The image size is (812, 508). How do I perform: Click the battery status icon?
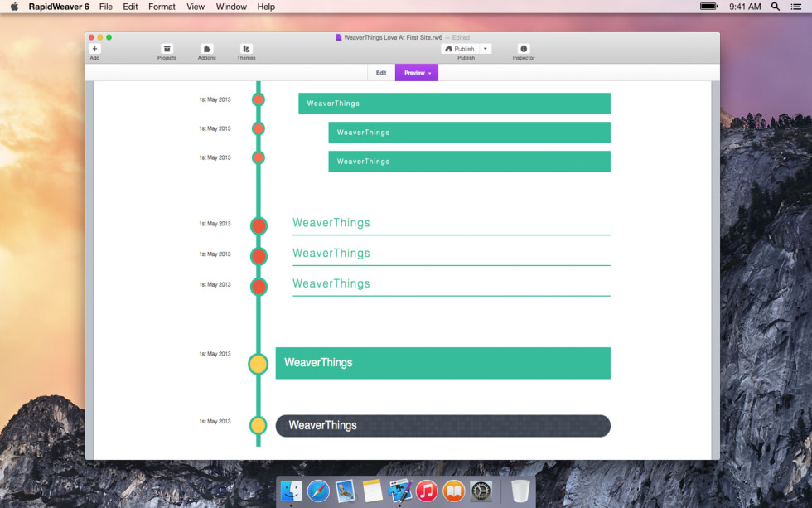[x=709, y=7]
